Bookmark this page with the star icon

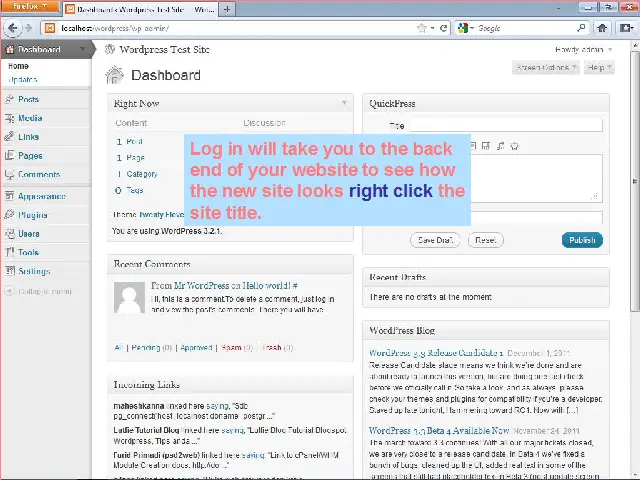click(422, 28)
